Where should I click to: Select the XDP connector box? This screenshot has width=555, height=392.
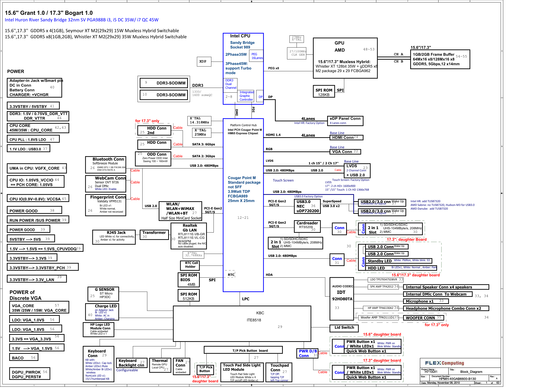pos(204,62)
